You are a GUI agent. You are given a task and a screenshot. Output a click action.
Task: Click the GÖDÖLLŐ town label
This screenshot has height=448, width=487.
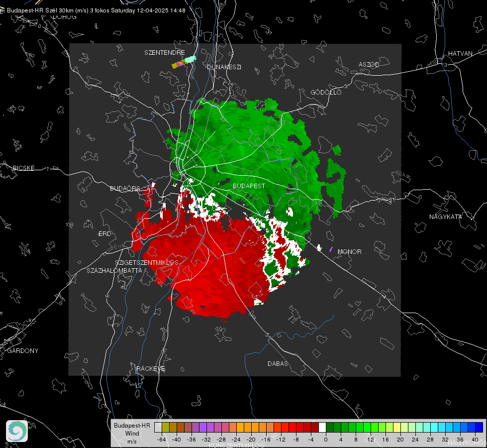(326, 92)
